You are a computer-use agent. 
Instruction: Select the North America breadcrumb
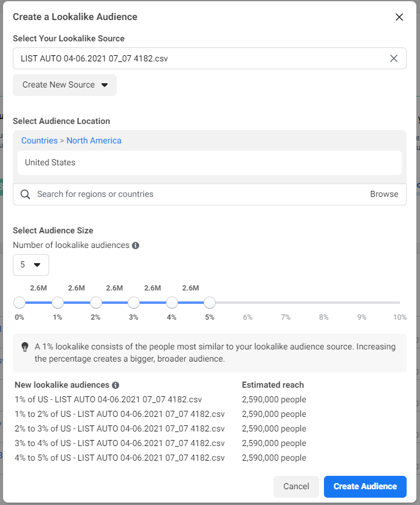[94, 140]
